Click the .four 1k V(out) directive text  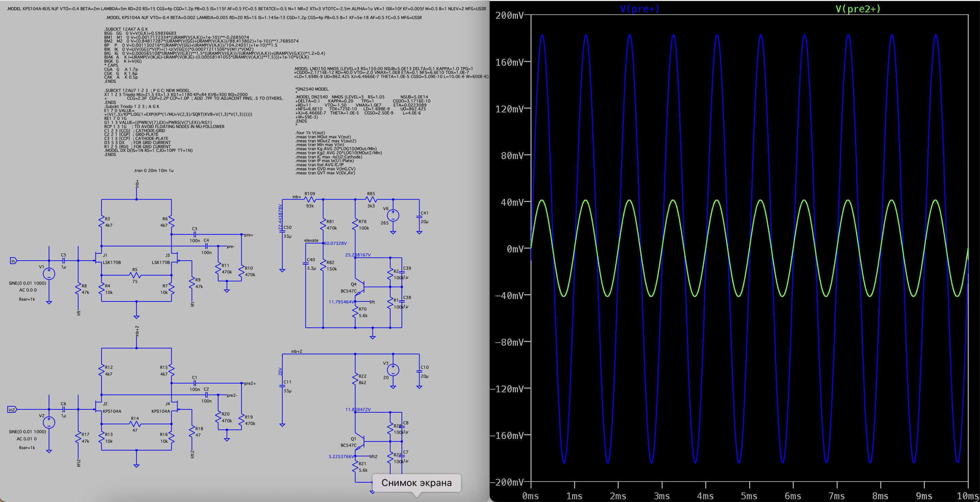click(x=310, y=133)
